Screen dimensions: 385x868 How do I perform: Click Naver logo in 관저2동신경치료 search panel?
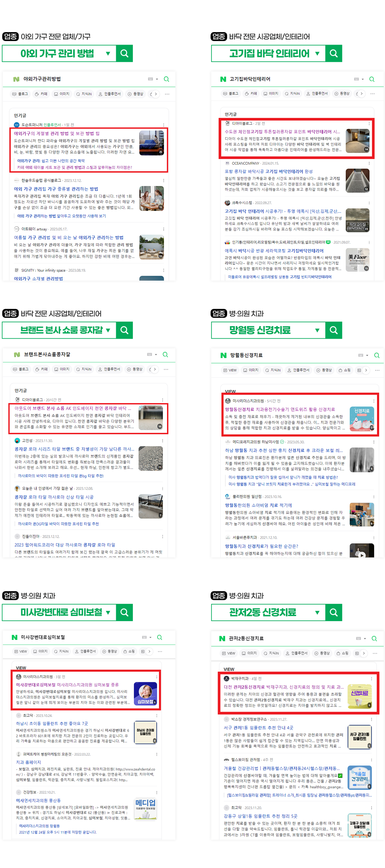coord(222,638)
